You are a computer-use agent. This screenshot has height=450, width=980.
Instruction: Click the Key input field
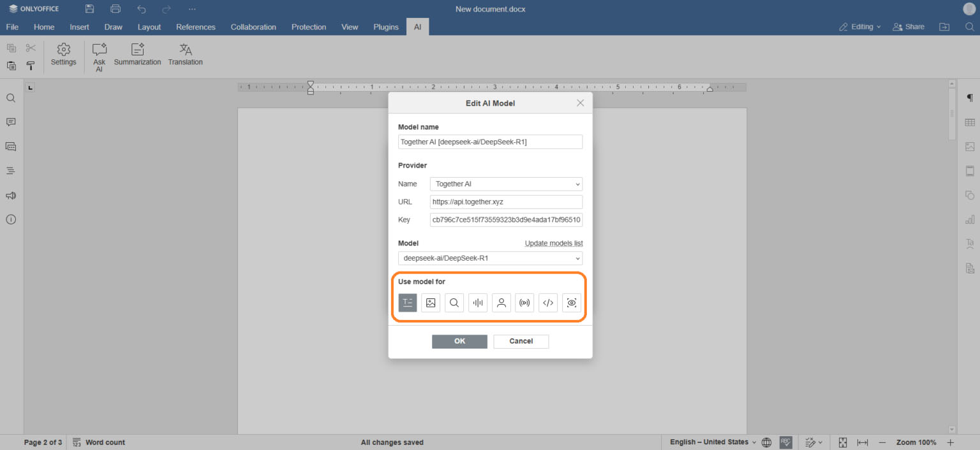507,220
